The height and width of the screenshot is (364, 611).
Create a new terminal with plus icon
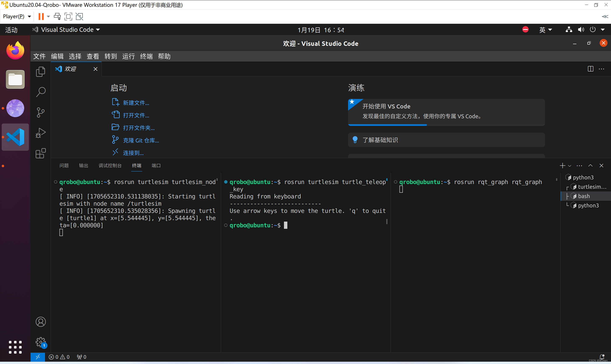click(x=562, y=166)
